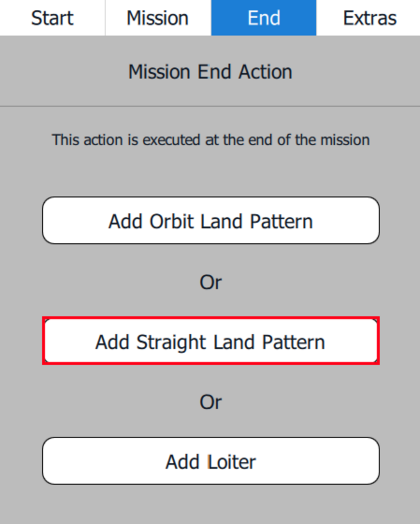Select the word Orbit in top button

point(171,222)
